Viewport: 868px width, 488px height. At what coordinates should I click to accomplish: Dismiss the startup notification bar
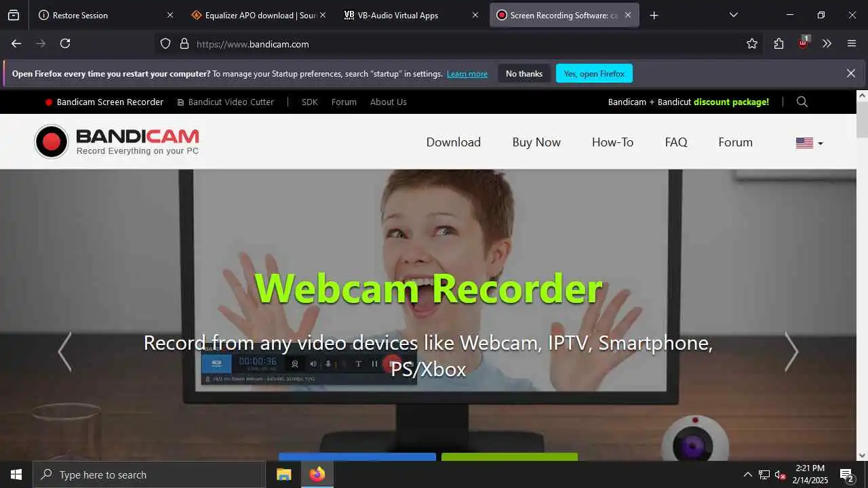(851, 73)
